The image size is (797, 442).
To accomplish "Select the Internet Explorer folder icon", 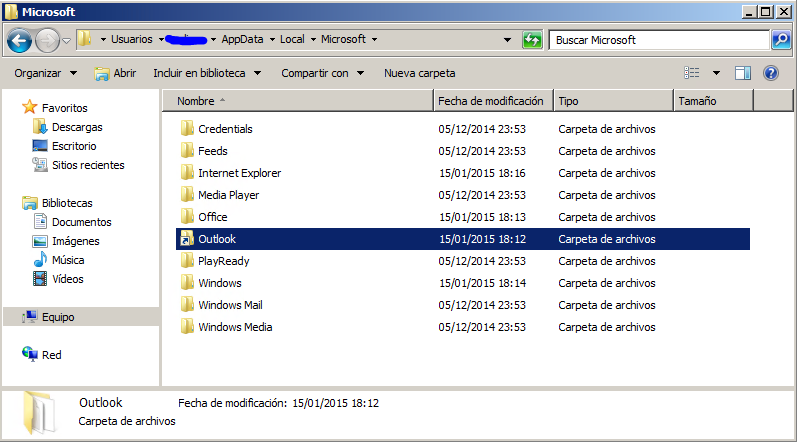I will coord(187,173).
